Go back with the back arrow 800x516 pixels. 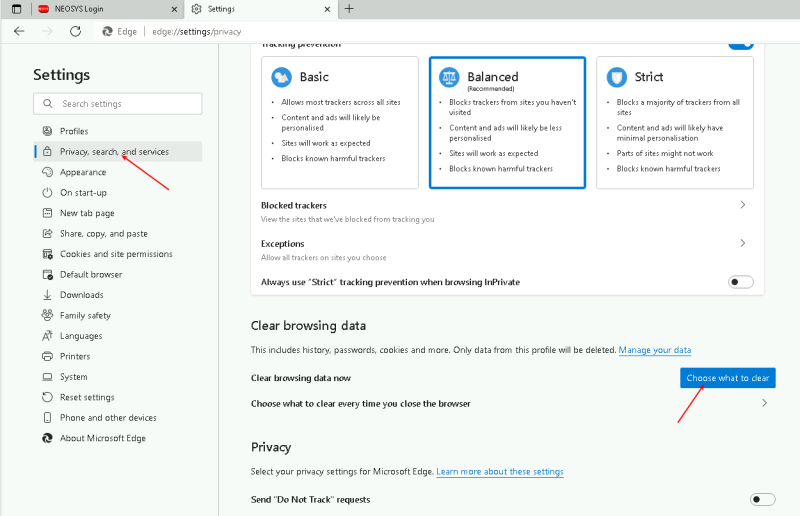coord(19,32)
